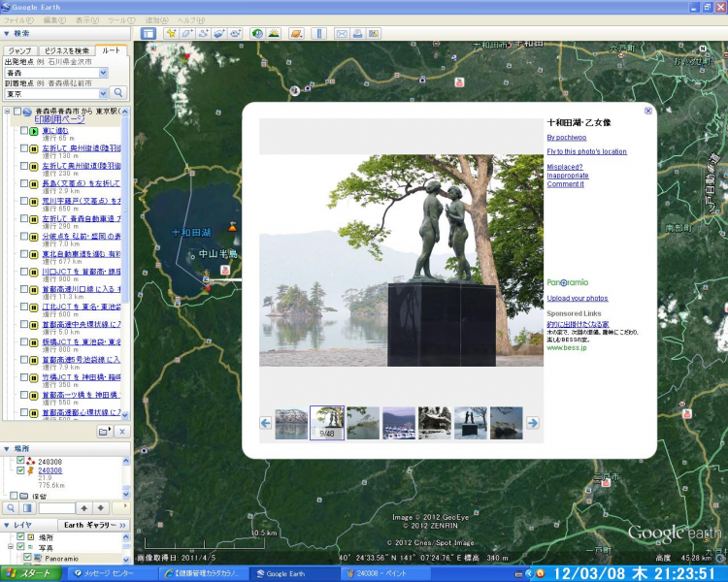Click the 'Misplaced?' link
728x582 pixels.
point(565,167)
